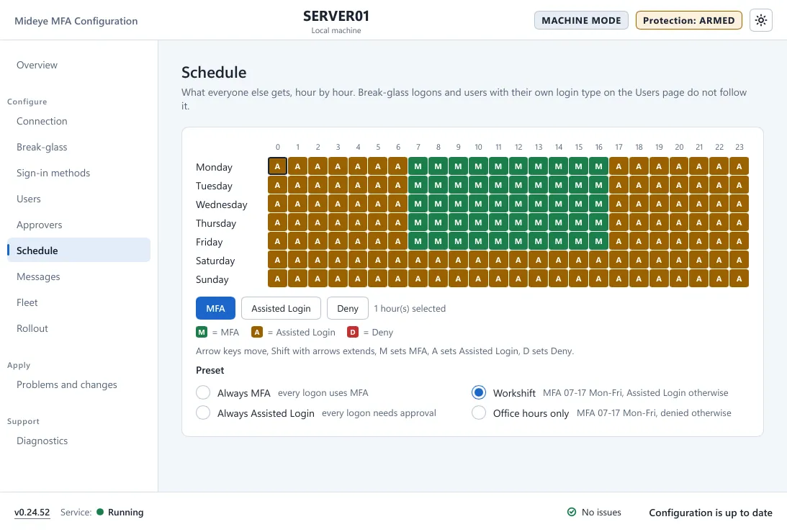Select the Tuesday hour 12 cell
Screen dimensions: 787x532
point(518,185)
